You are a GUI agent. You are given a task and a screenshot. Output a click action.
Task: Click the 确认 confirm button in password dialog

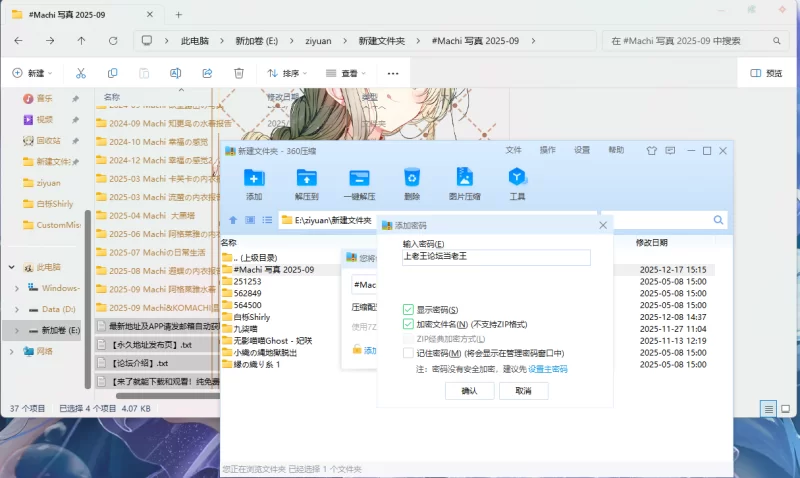coord(469,391)
